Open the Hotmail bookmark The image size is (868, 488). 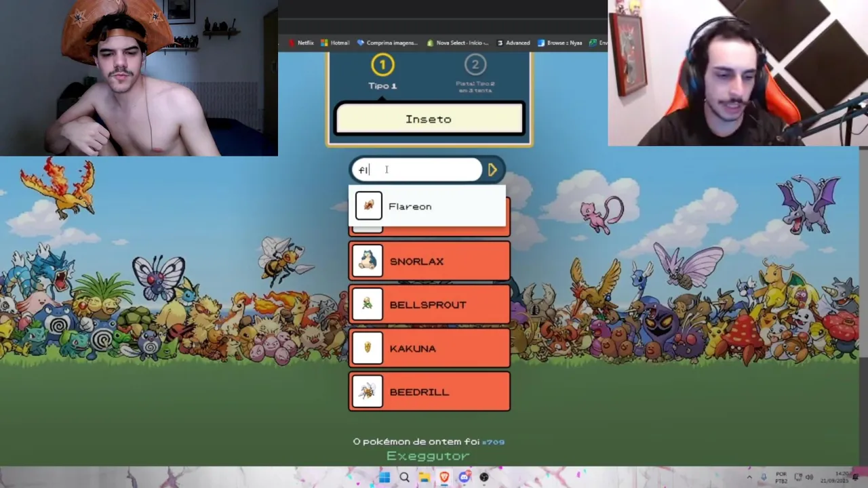(335, 43)
